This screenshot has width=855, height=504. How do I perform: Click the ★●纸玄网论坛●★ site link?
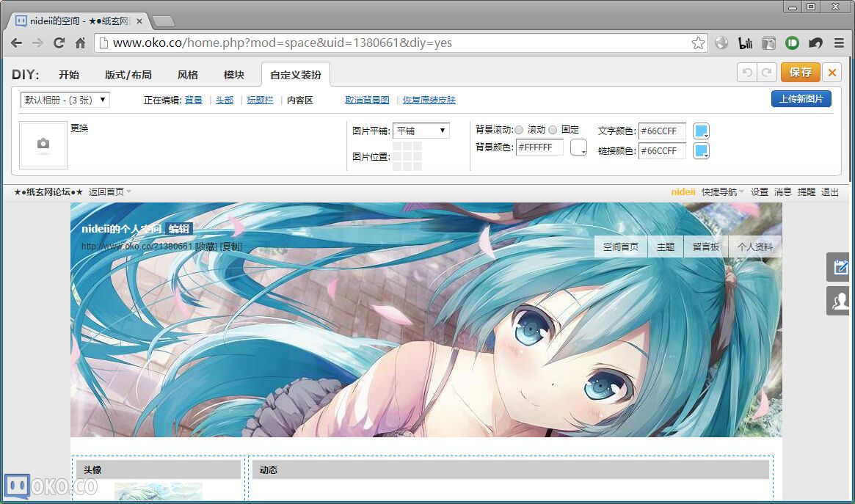coord(48,191)
